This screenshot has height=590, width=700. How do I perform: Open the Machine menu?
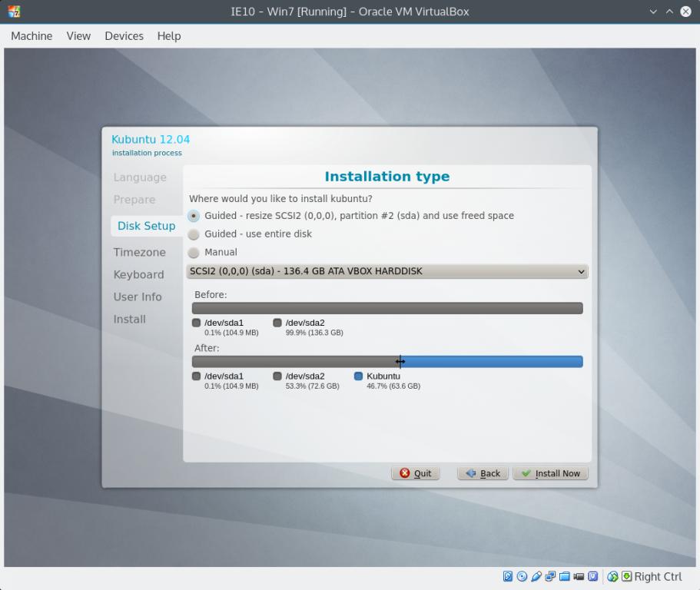click(32, 36)
